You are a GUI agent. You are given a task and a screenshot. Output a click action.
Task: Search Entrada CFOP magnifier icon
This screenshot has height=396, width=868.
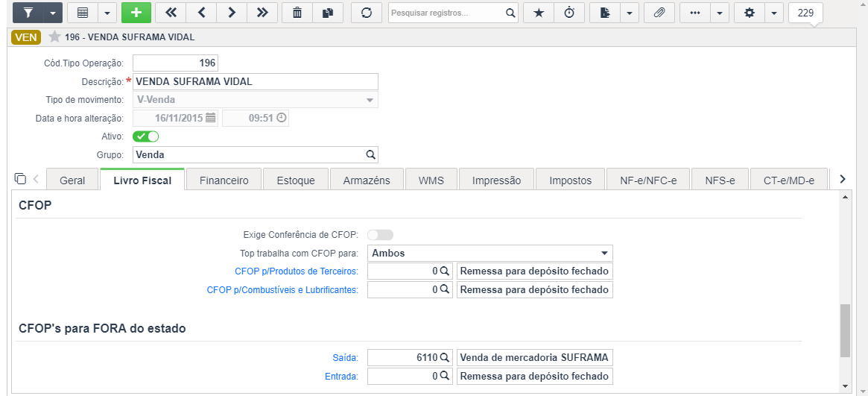pos(445,376)
